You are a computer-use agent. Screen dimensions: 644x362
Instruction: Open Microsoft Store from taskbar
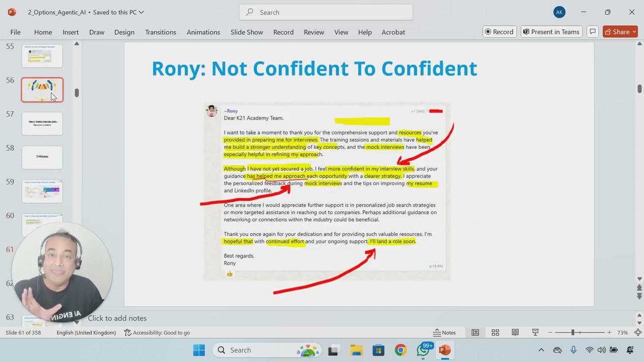pyautogui.click(x=378, y=350)
